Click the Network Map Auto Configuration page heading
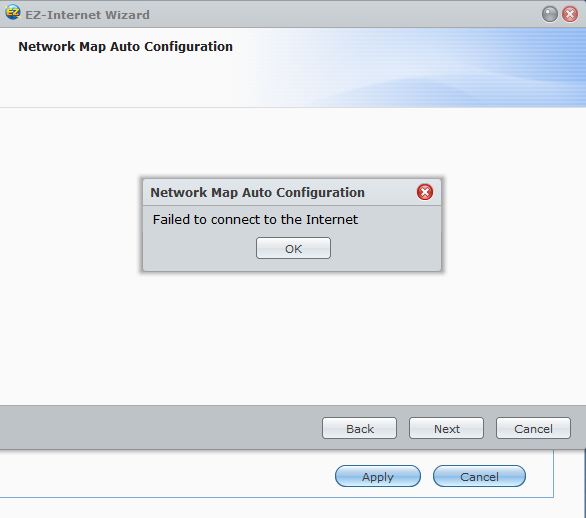The image size is (586, 518). point(126,47)
